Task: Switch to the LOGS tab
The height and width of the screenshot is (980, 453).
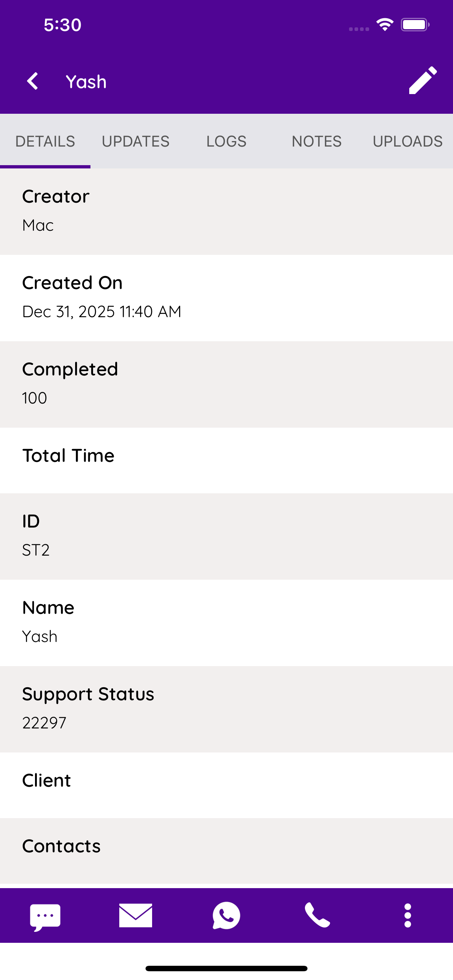Action: coord(226,141)
